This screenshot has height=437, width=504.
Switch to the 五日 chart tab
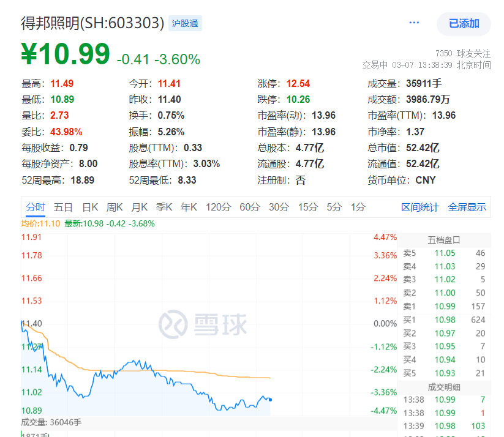pyautogui.click(x=63, y=207)
